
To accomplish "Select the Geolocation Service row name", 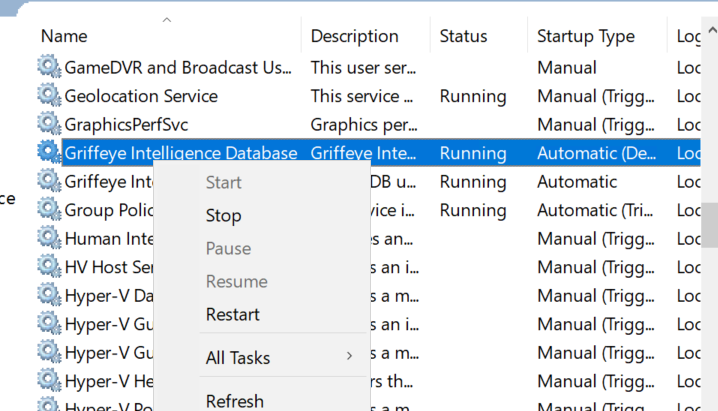I will pyautogui.click(x=141, y=96).
